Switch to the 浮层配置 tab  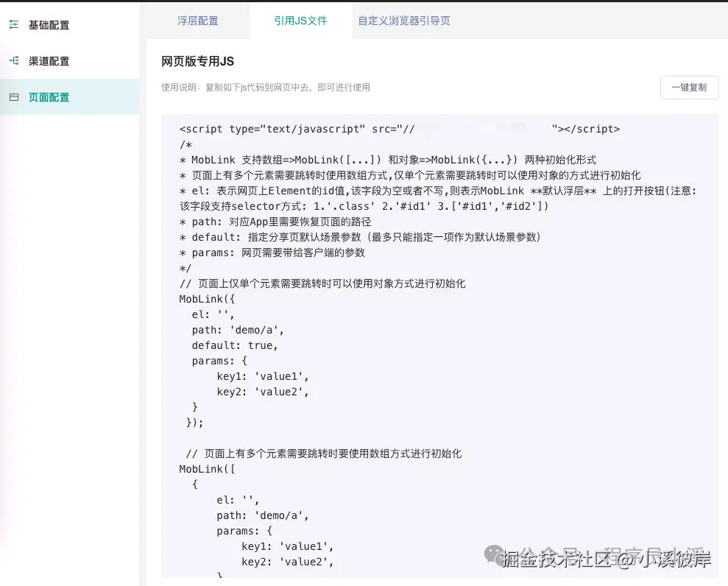tap(197, 21)
